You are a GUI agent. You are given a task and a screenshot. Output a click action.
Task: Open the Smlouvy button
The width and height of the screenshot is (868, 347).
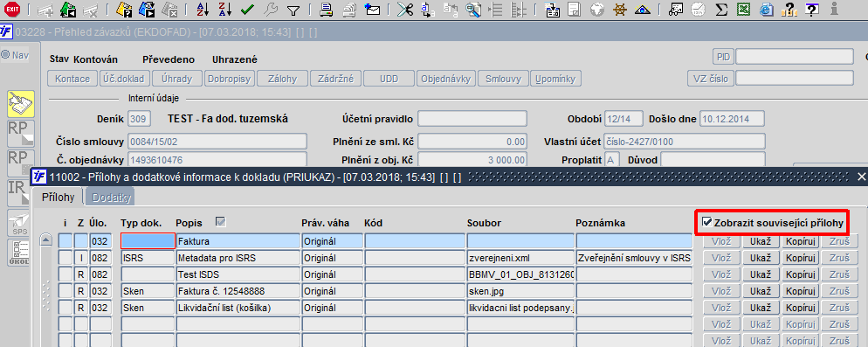(x=503, y=79)
